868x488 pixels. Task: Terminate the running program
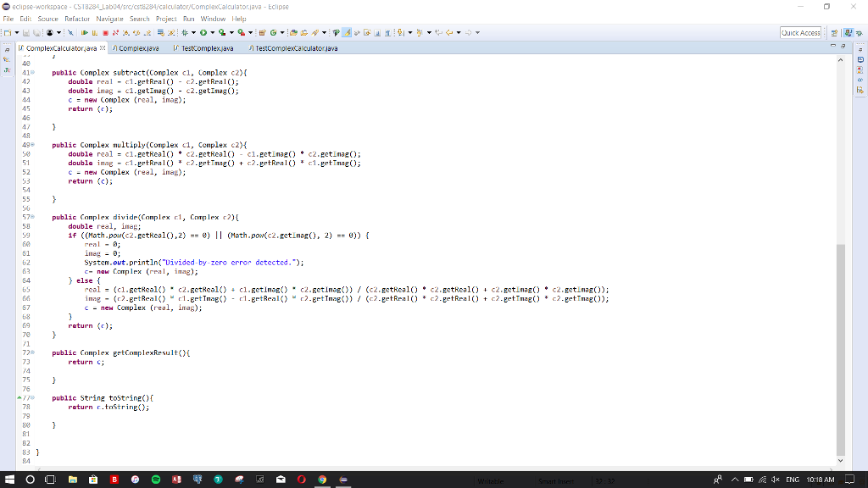pos(106,30)
